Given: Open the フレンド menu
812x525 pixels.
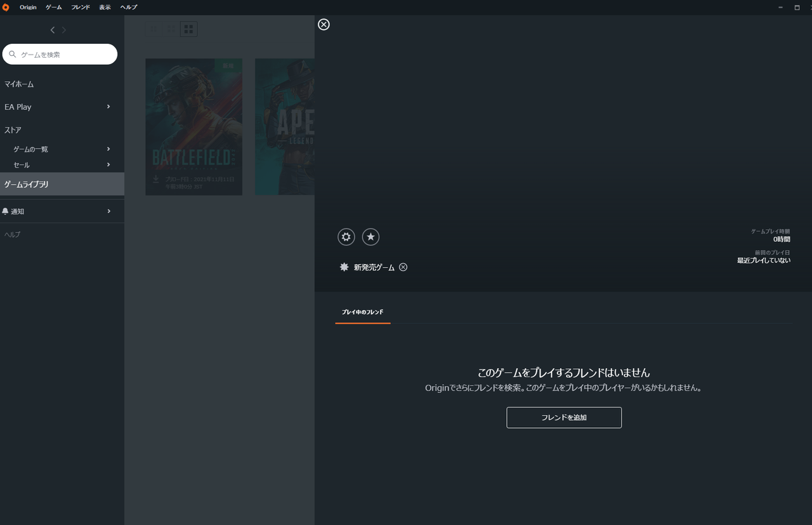Looking at the screenshot, I should (x=81, y=7).
